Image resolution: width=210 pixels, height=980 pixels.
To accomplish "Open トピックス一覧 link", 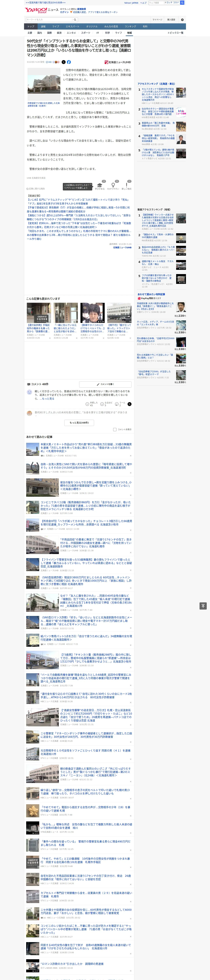I will 175,33.
